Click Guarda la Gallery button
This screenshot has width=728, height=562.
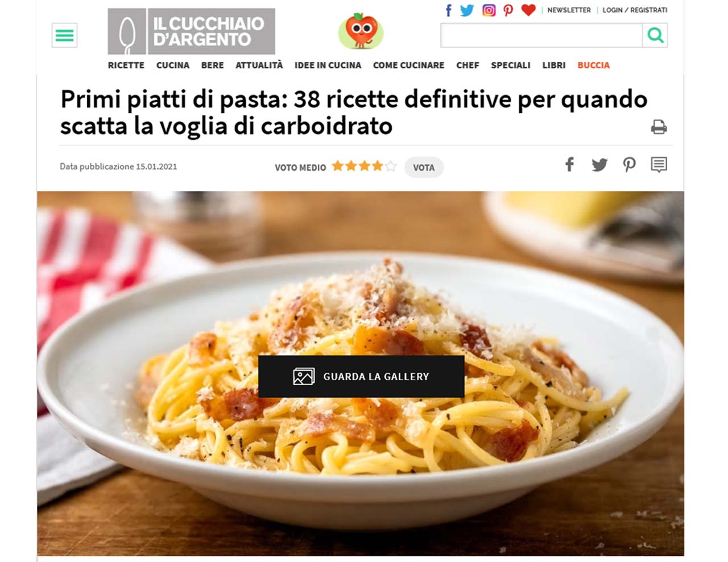pos(361,376)
